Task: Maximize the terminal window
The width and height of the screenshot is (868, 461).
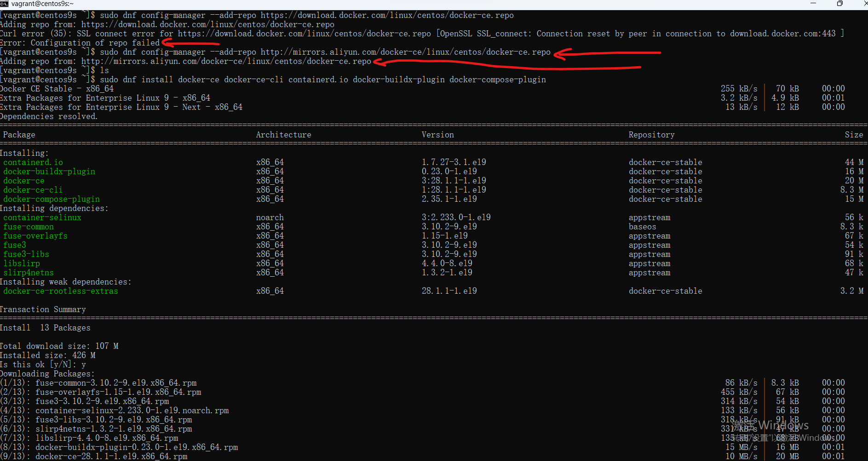Action: (x=839, y=4)
